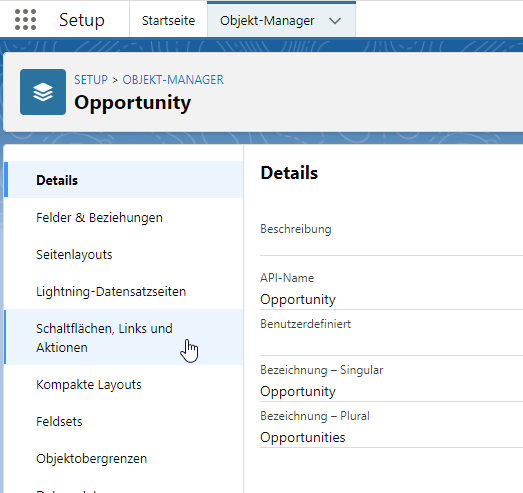The height and width of the screenshot is (493, 523).
Task: Open the App Launcher dots icon
Action: pyautogui.click(x=25, y=20)
